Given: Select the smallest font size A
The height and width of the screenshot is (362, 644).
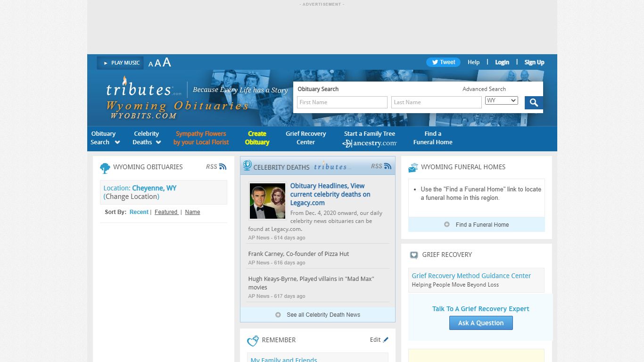Looking at the screenshot, I should pos(151,64).
